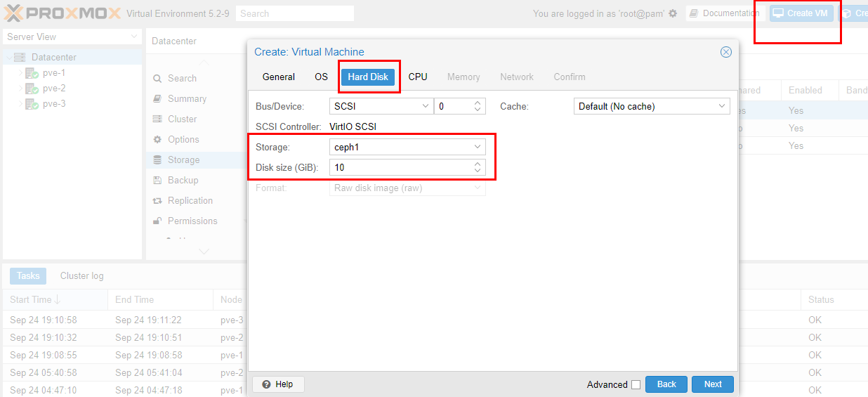Open the Summary panel entry
The image size is (868, 397).
pos(187,99)
